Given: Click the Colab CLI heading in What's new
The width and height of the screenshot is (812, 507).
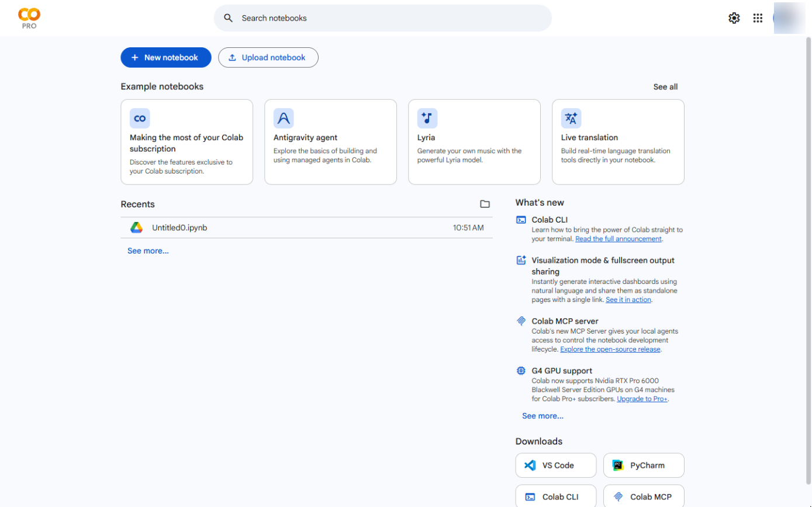Looking at the screenshot, I should (550, 220).
